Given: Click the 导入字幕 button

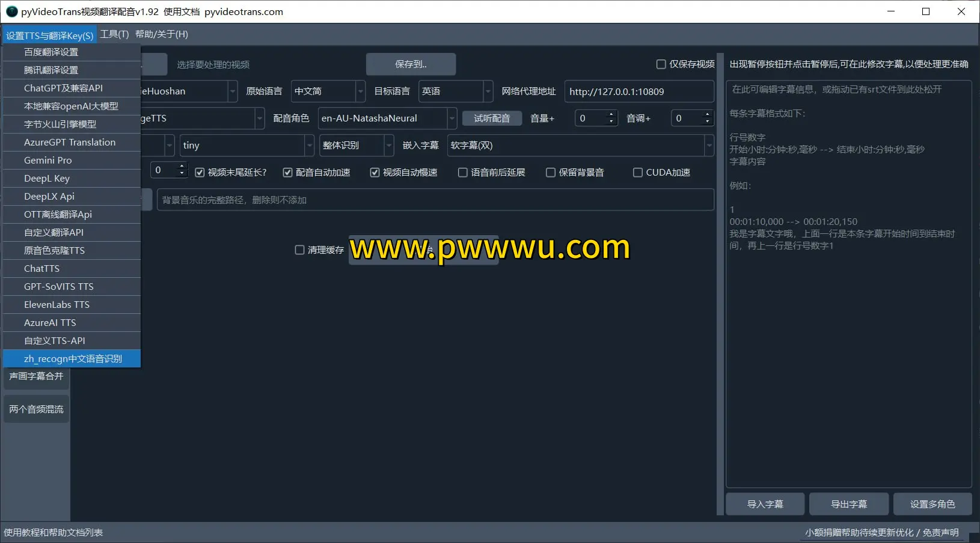Looking at the screenshot, I should pos(765,504).
